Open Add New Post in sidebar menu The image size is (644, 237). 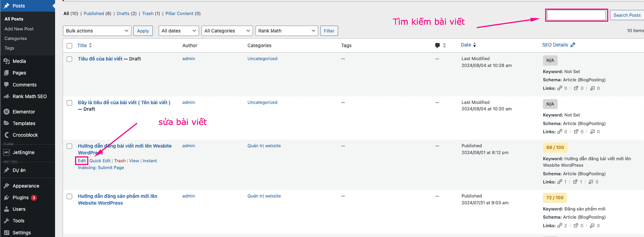click(x=19, y=29)
